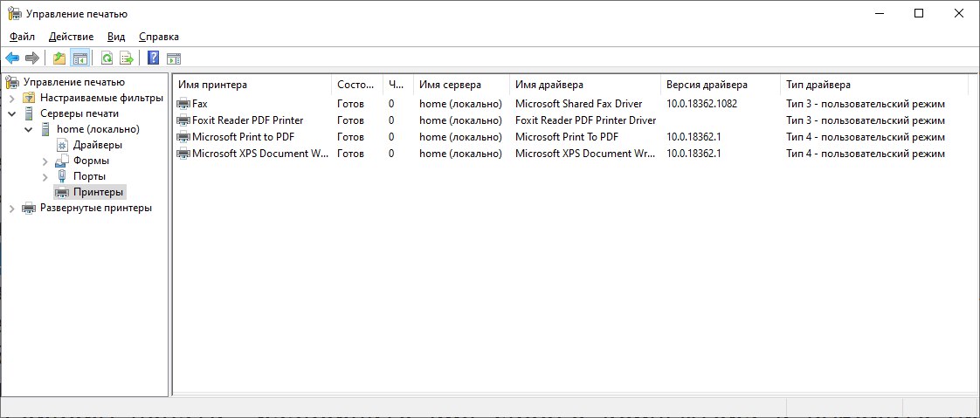Select Развернутые принтеры label in tree
980x418 pixels.
[95, 208]
